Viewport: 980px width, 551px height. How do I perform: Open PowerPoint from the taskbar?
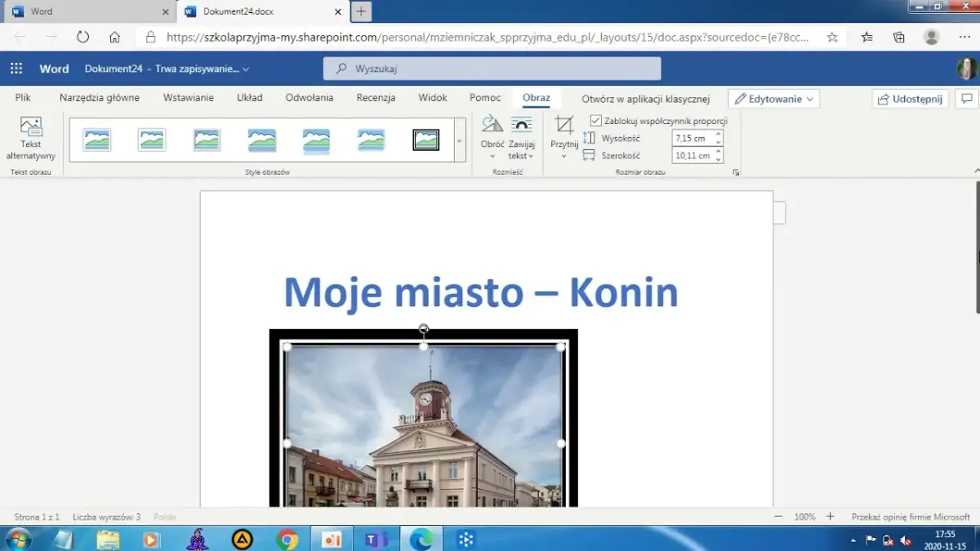(332, 538)
